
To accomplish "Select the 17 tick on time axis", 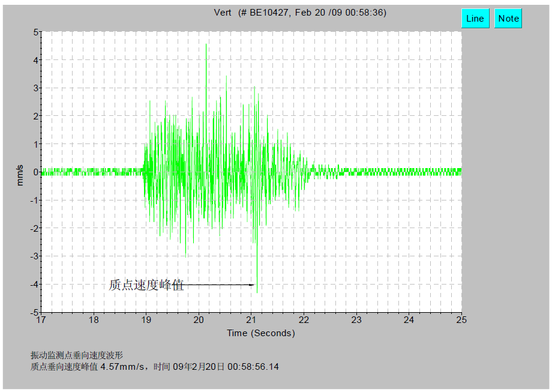I will pos(41,319).
